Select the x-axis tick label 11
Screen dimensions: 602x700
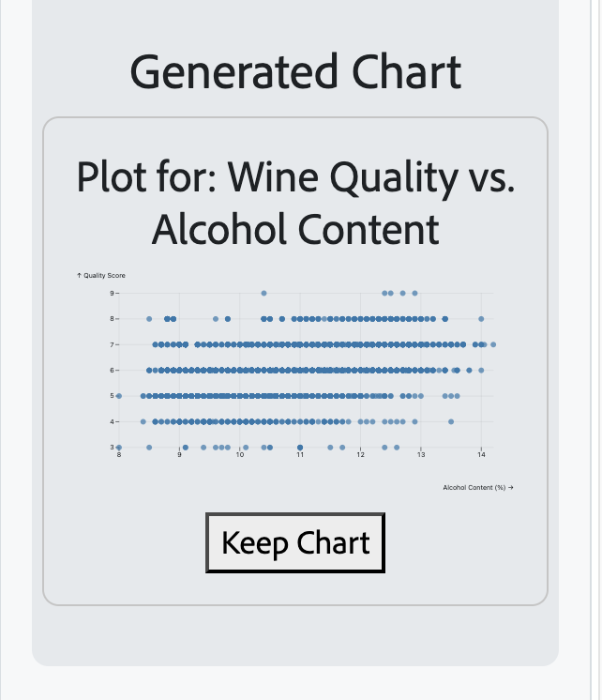tap(300, 456)
